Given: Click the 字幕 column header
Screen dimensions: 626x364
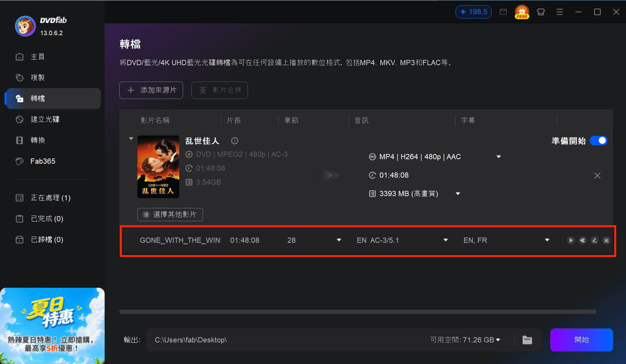Looking at the screenshot, I should click(468, 120).
